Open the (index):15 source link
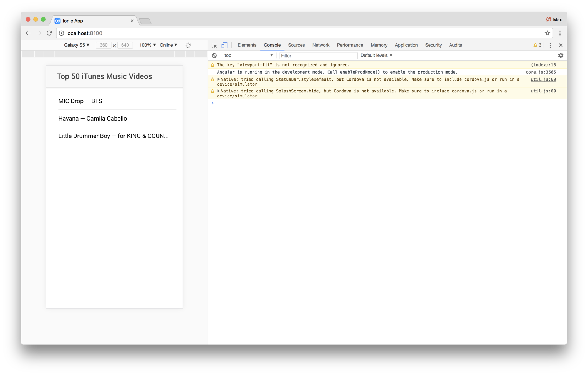 543,65
